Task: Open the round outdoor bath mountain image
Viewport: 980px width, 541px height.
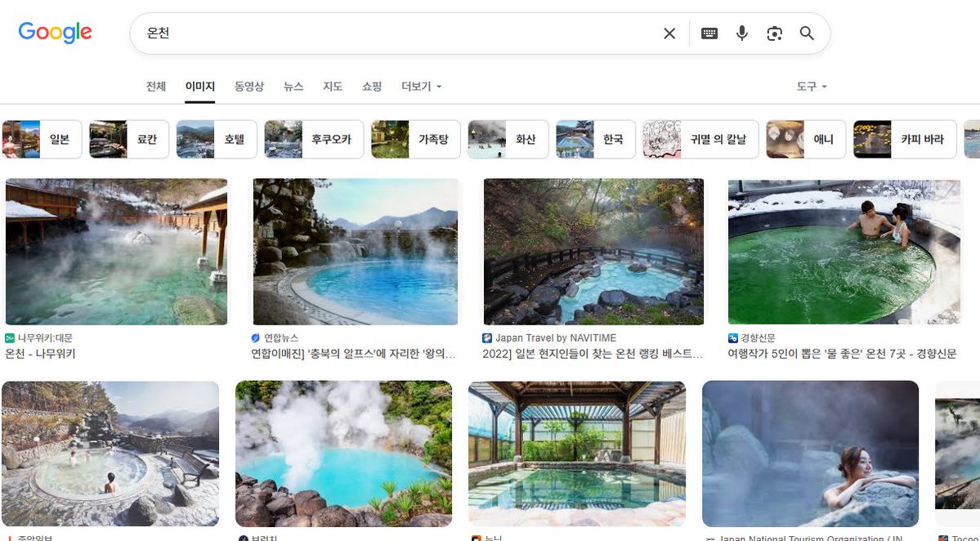Action: pos(110,454)
